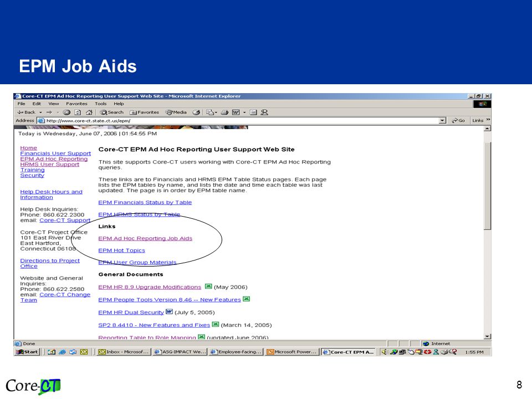Open the Security sidebar link
The width and height of the screenshot is (532, 399).
click(x=32, y=175)
